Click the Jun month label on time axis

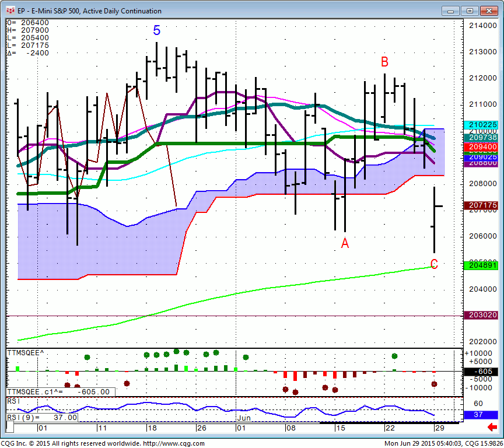(x=244, y=418)
